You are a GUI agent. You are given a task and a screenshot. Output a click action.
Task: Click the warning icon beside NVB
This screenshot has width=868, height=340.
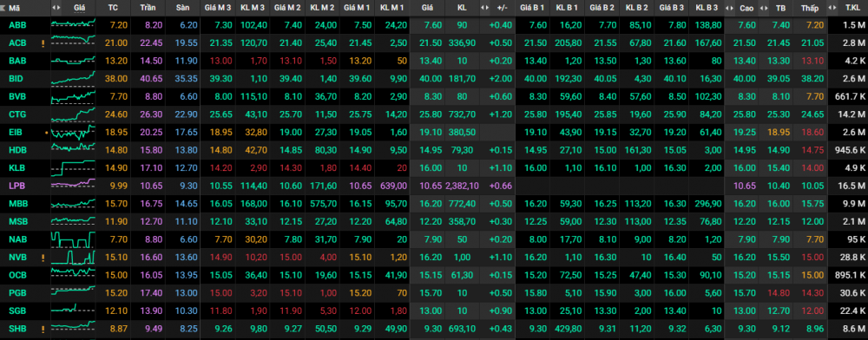click(x=43, y=258)
